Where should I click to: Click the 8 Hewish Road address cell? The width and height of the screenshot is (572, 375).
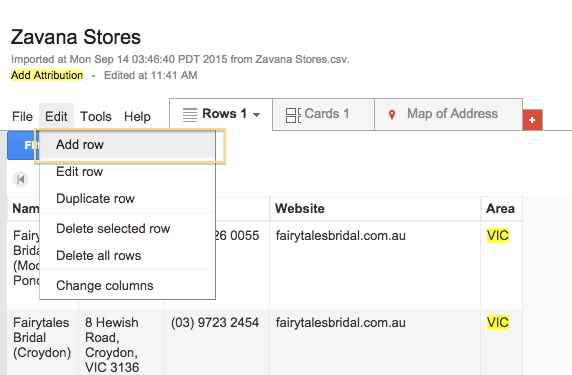pyautogui.click(x=121, y=342)
